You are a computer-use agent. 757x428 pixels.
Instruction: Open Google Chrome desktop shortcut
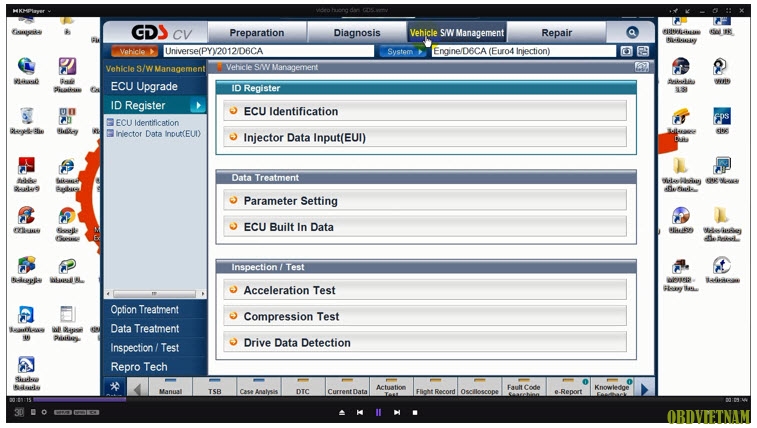[x=66, y=222]
